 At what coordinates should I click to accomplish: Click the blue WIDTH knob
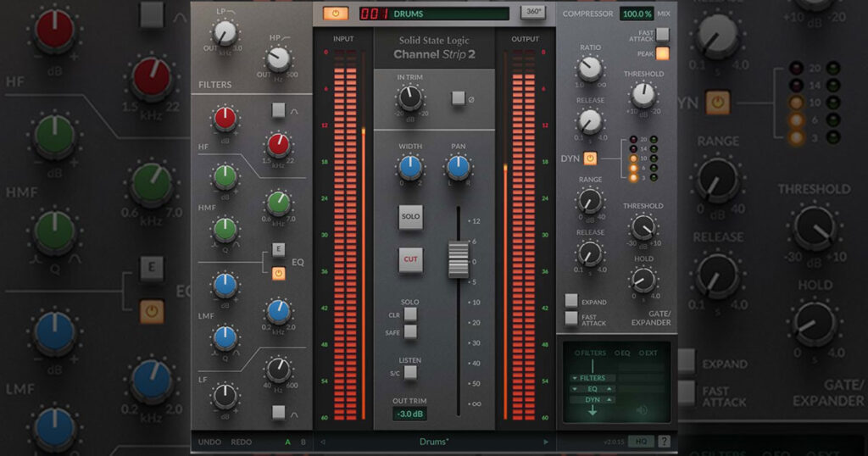[410, 168]
